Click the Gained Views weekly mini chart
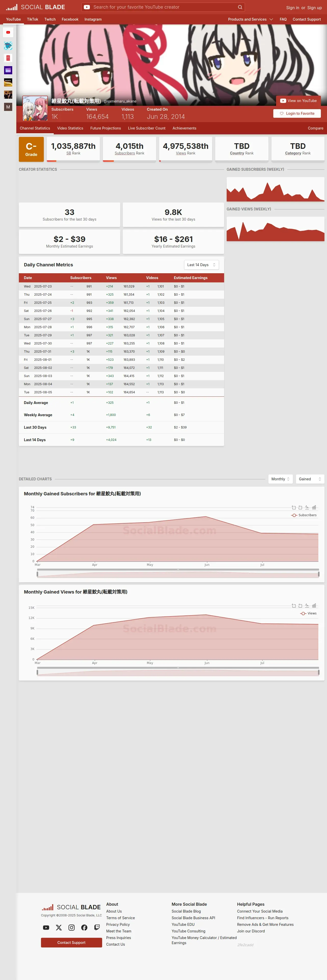327x980 pixels. click(276, 229)
